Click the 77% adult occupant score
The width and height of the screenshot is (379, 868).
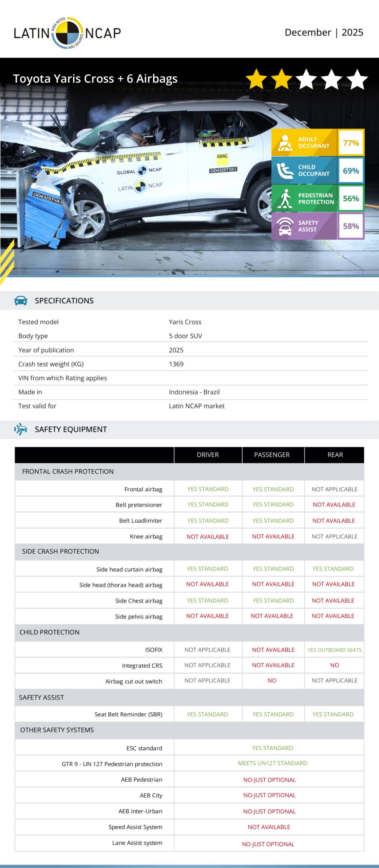(351, 143)
